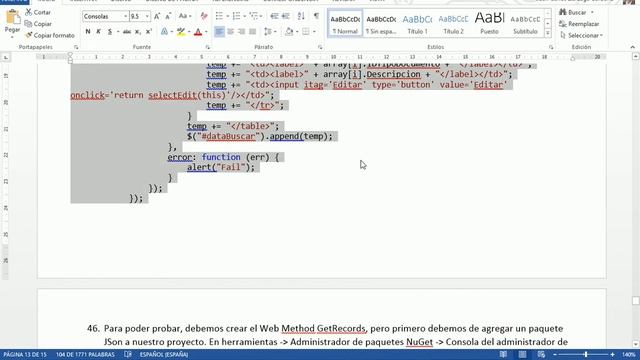
Task: Toggle italic (K) formatting
Action: (x=98, y=31)
